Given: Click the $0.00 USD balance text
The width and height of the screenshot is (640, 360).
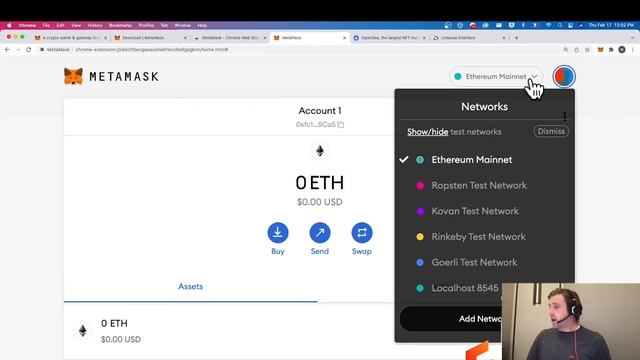Looking at the screenshot, I should (320, 202).
